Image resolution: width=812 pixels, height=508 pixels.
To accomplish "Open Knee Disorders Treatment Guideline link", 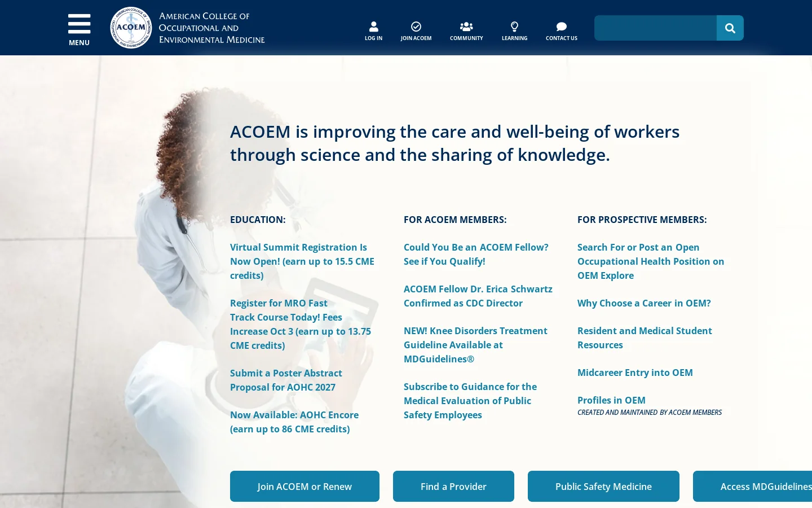I will (475, 345).
